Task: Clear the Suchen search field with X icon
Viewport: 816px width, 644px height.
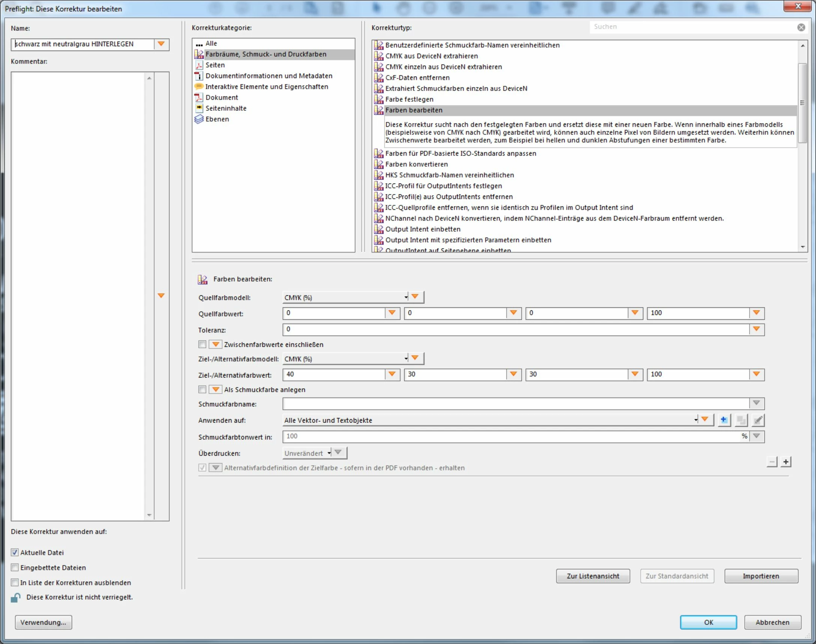Action: tap(801, 27)
